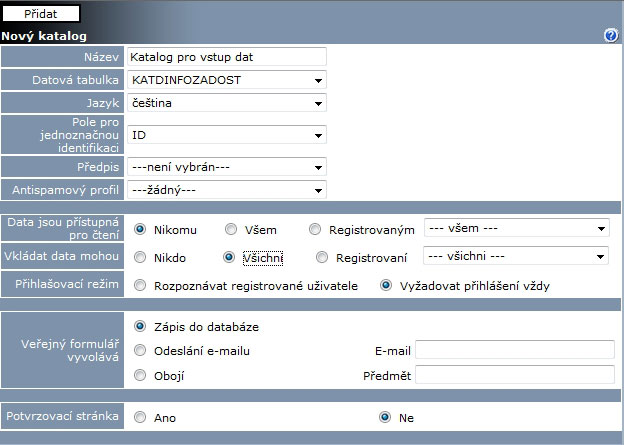The height and width of the screenshot is (445, 624).
Task: Expand the Předpis dropdown
Action: click(226, 167)
